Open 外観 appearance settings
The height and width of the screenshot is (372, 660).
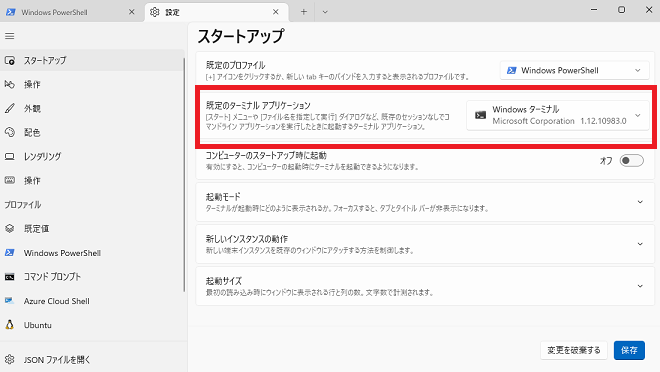tap(92, 109)
